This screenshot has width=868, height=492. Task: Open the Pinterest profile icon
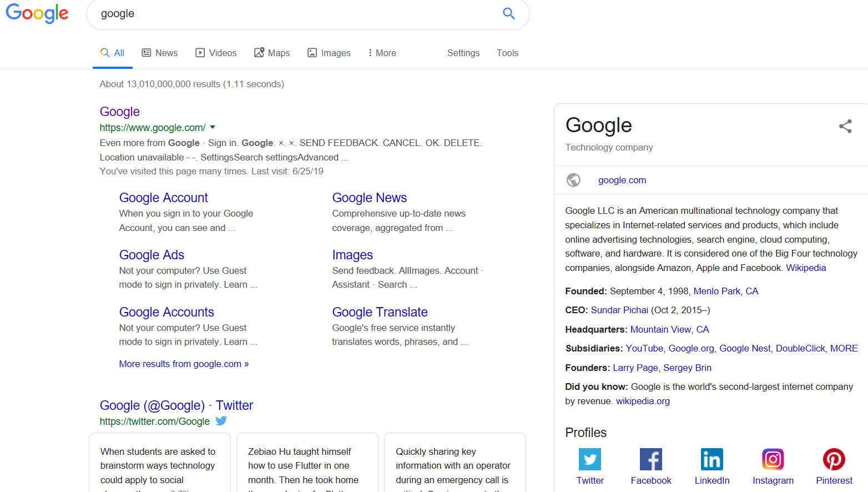[x=834, y=459]
